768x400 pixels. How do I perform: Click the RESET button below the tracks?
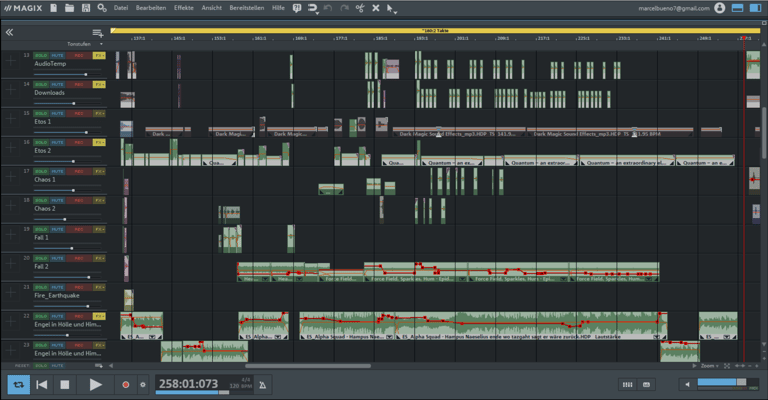(x=22, y=366)
